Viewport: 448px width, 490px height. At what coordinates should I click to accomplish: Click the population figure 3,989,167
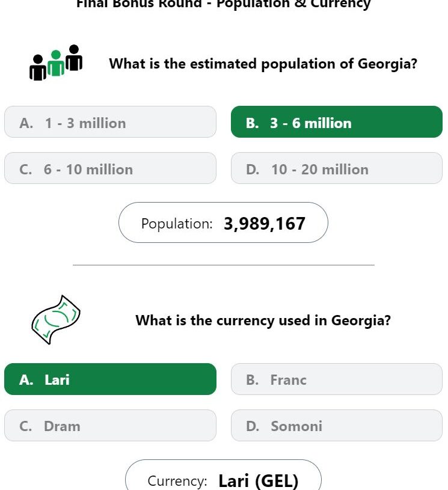click(x=265, y=224)
